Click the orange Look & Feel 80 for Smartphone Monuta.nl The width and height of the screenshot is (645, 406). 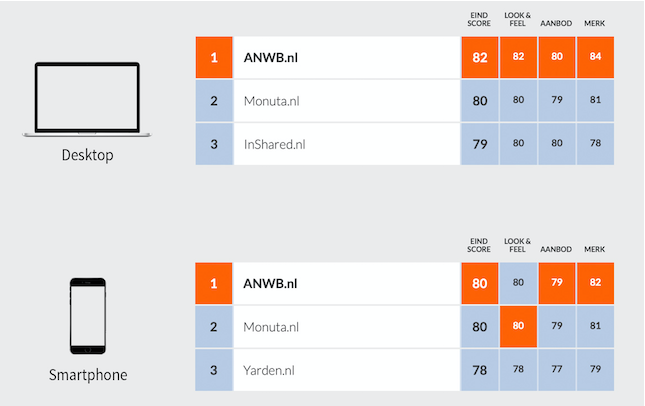(x=518, y=326)
